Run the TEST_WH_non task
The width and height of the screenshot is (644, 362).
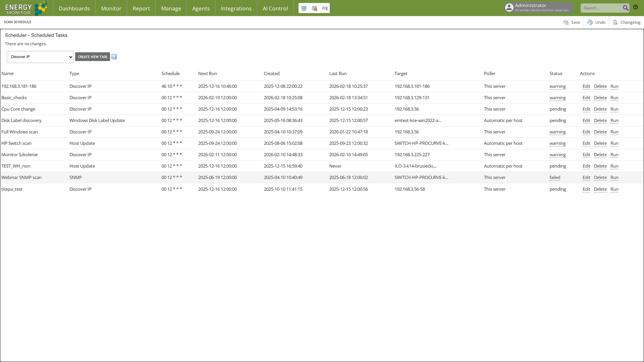[x=614, y=166]
